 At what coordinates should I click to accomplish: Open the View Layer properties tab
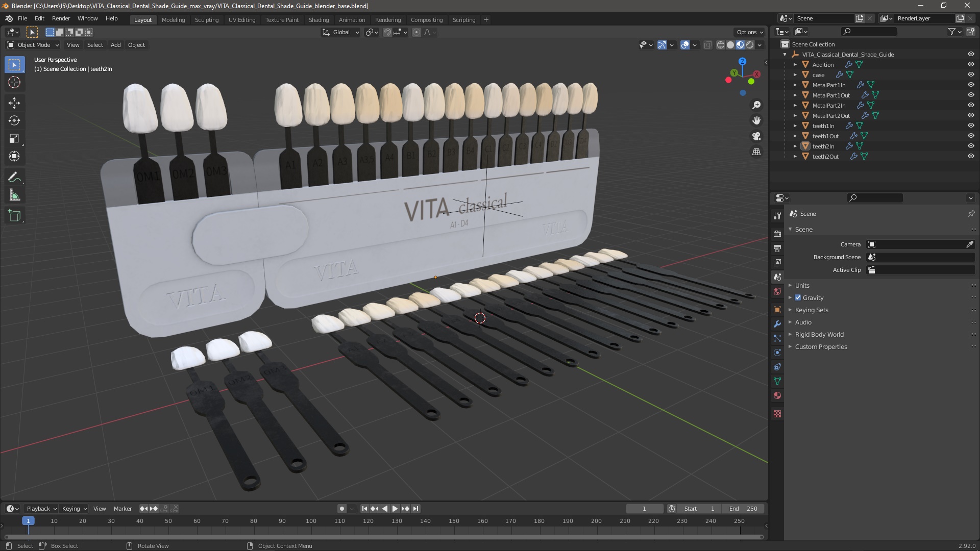click(x=777, y=262)
